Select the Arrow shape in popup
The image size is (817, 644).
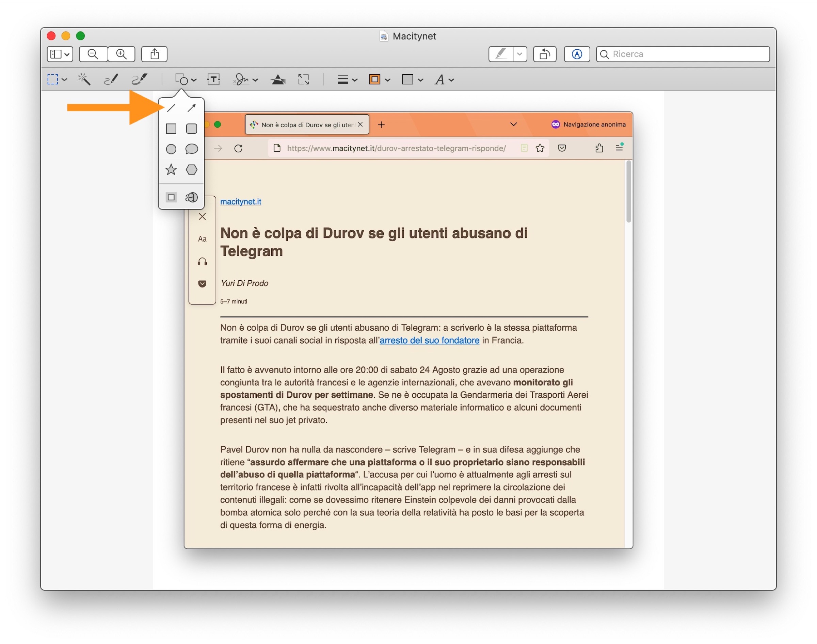(192, 108)
